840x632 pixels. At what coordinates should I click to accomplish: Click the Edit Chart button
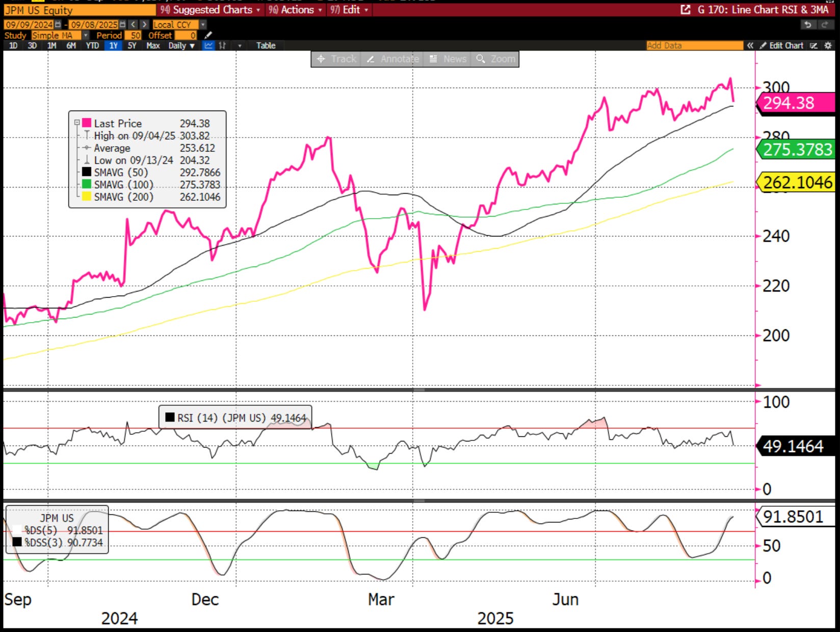click(x=781, y=45)
